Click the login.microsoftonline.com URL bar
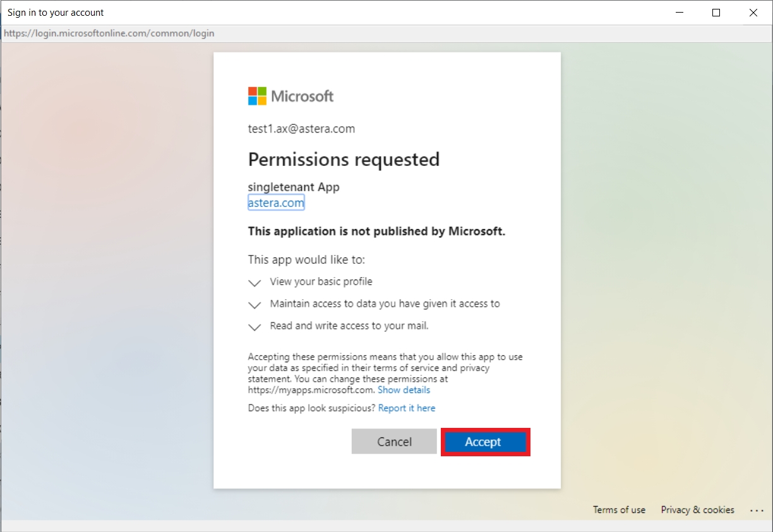Viewport: 773px width, 532px height. (109, 33)
